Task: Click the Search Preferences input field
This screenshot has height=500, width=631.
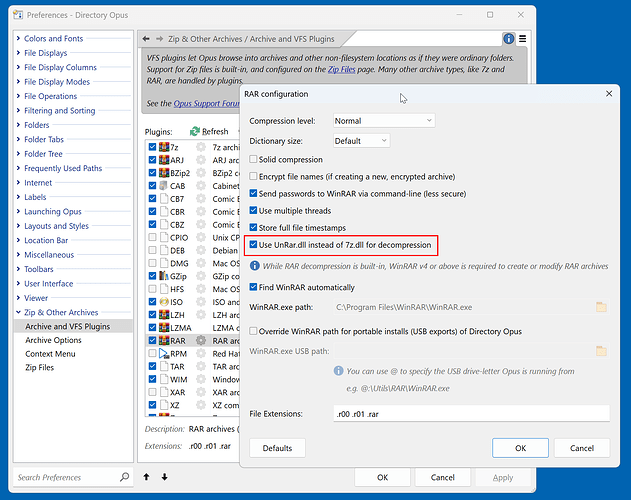Action: (66, 477)
